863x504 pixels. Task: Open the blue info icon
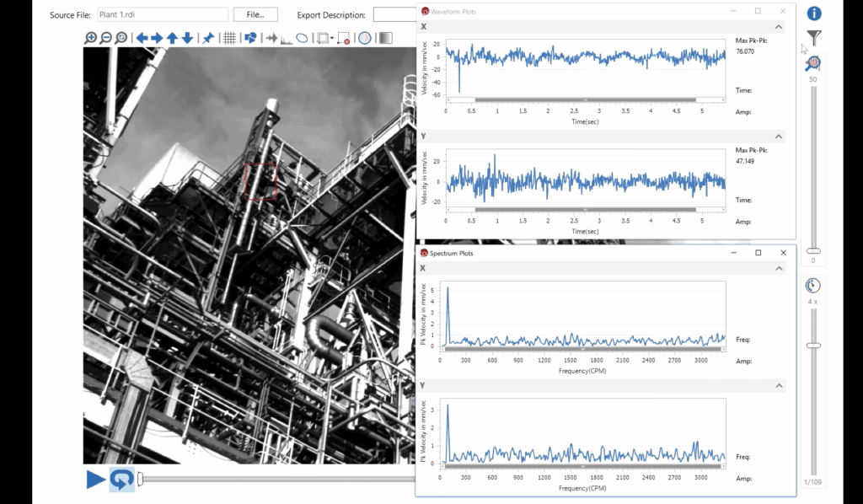click(814, 13)
